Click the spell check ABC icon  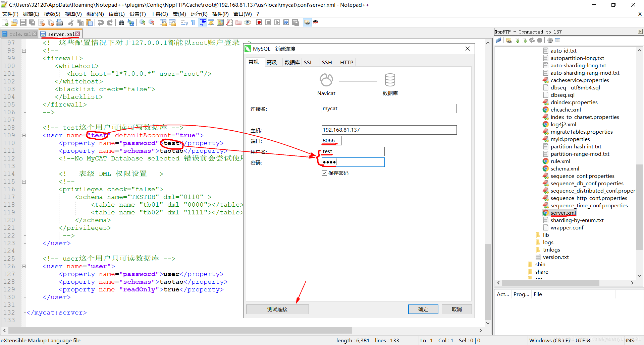[316, 22]
